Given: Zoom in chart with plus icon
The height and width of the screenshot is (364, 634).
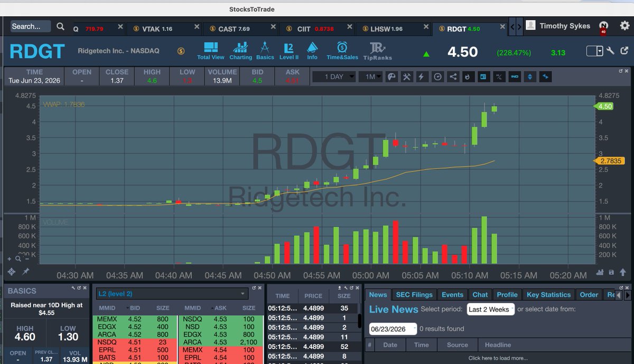Looking at the screenshot, I should pyautogui.click(x=9, y=259).
